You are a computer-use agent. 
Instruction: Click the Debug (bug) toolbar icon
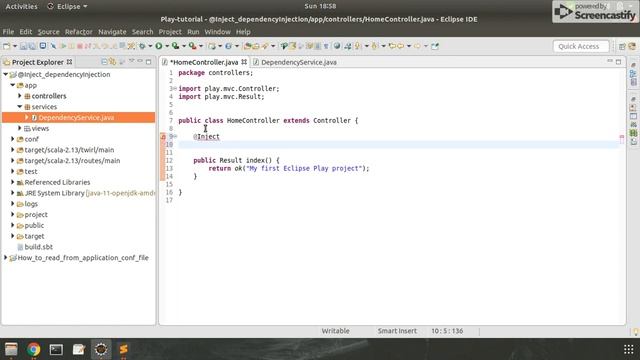pyautogui.click(x=142, y=46)
